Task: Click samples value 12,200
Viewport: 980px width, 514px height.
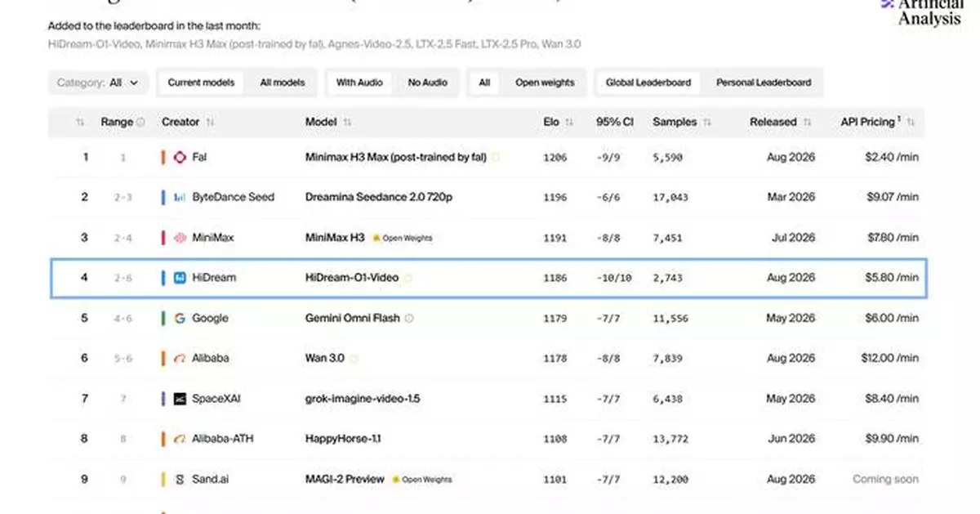Action: pos(670,479)
